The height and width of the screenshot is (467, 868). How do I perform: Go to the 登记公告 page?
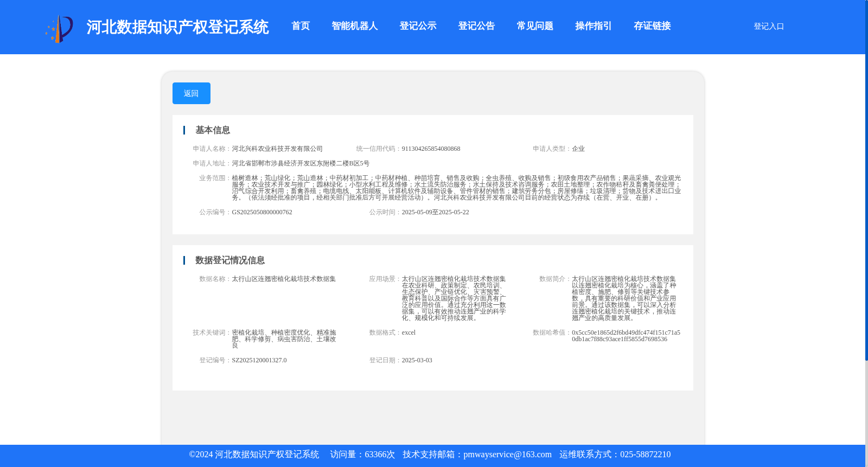click(x=476, y=26)
